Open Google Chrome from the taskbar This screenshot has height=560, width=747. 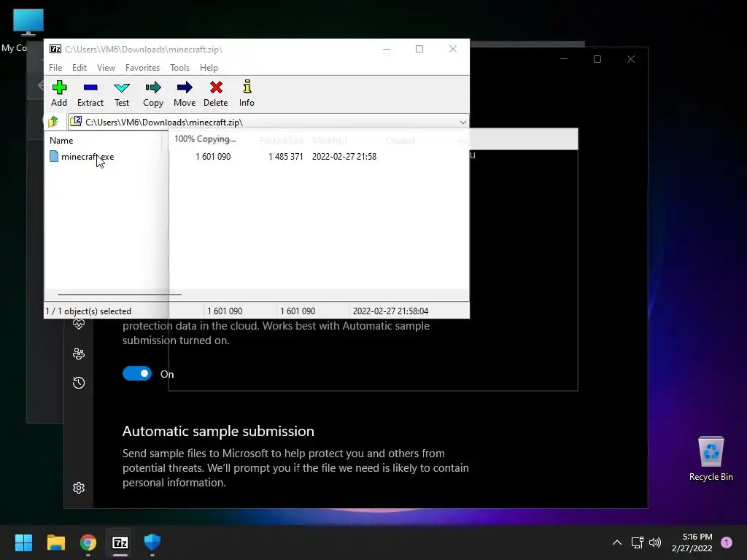click(88, 542)
